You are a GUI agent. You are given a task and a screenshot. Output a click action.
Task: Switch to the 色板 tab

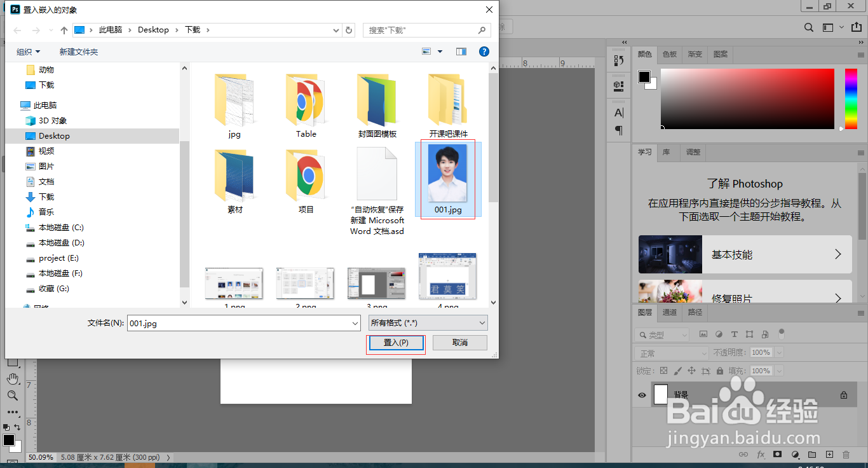click(670, 55)
